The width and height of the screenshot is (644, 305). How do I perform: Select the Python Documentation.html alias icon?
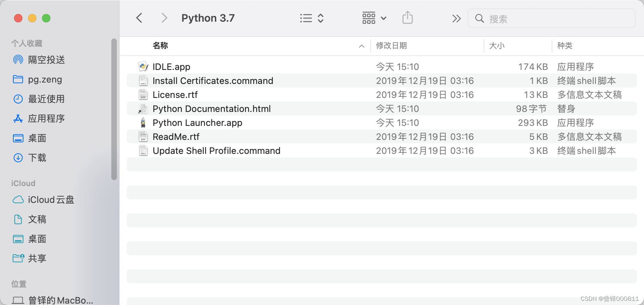[x=143, y=109]
